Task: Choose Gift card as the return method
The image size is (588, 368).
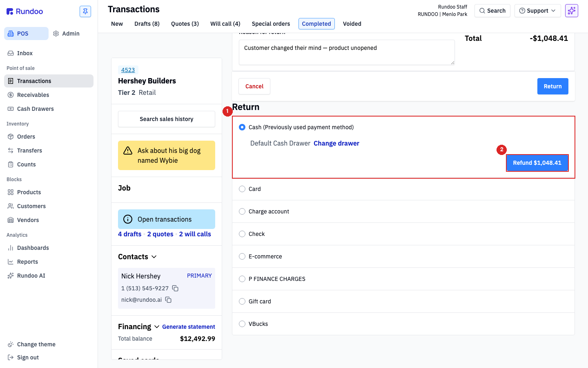Action: coord(242,301)
